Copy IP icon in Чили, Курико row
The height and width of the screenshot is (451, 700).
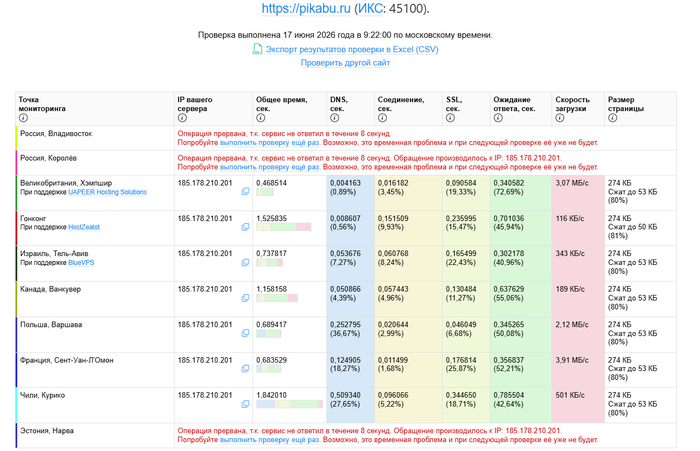tap(245, 404)
